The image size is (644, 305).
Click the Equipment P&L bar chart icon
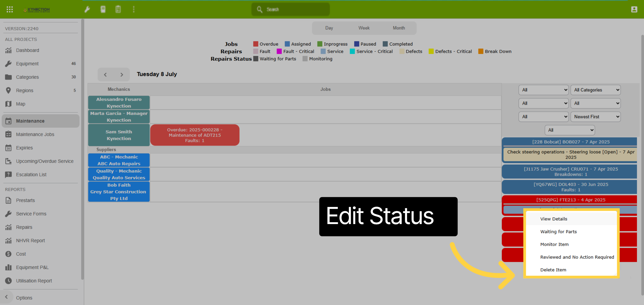point(8,267)
